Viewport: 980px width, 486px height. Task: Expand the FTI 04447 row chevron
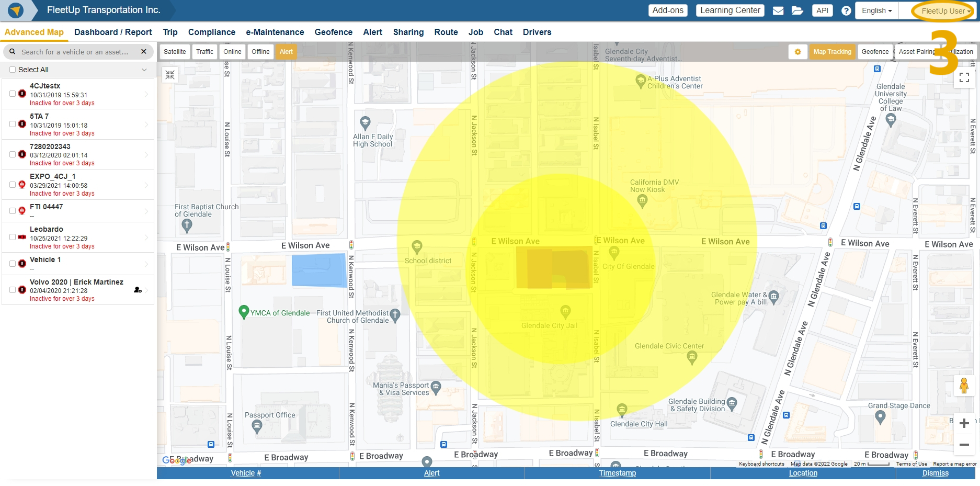[x=146, y=211]
